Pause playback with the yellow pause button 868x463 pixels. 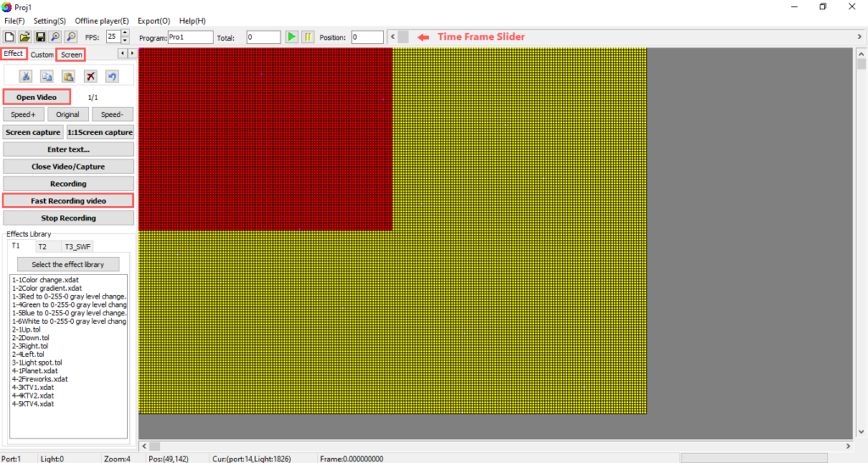(x=308, y=37)
